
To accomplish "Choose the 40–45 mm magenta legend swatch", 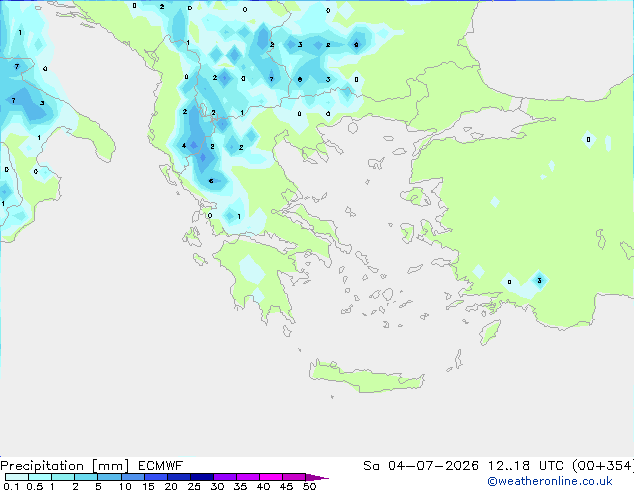I will click(x=271, y=477).
